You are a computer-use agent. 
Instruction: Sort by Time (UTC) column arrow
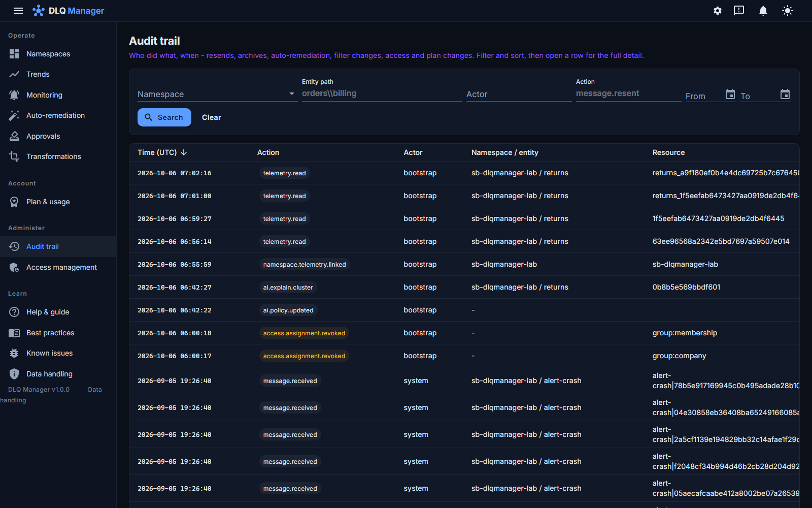[184, 152]
